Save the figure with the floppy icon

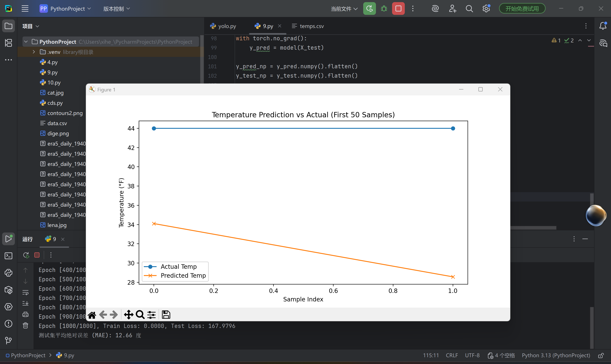pyautogui.click(x=166, y=315)
